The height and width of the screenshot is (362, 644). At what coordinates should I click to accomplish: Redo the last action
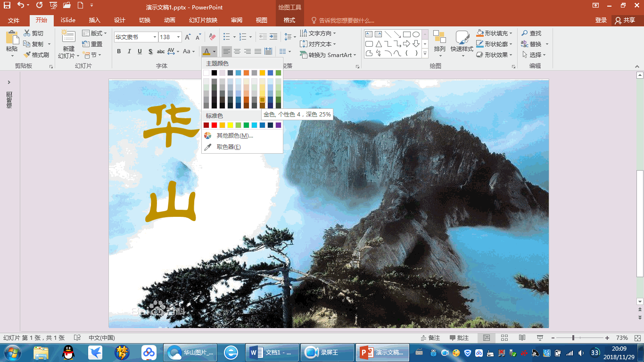pyautogui.click(x=39, y=6)
